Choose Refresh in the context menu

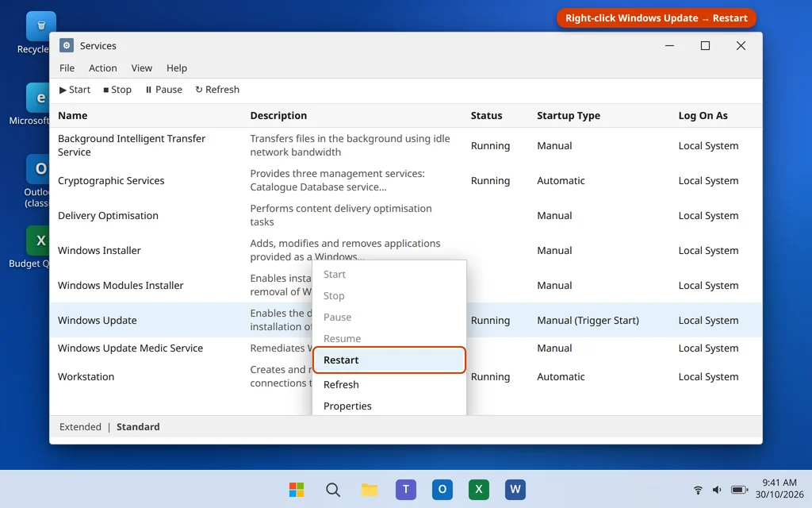click(x=389, y=385)
